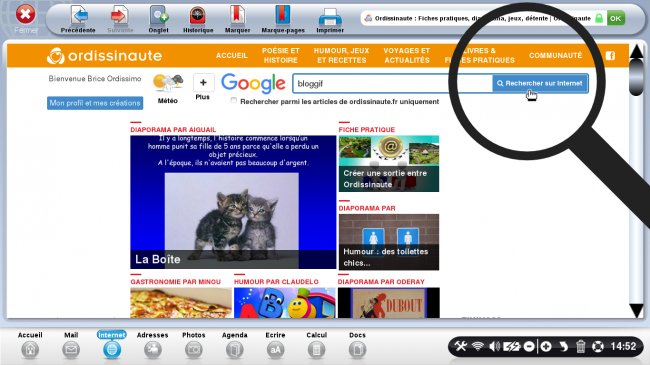
Task: Click the Google logo
Action: coord(253,84)
